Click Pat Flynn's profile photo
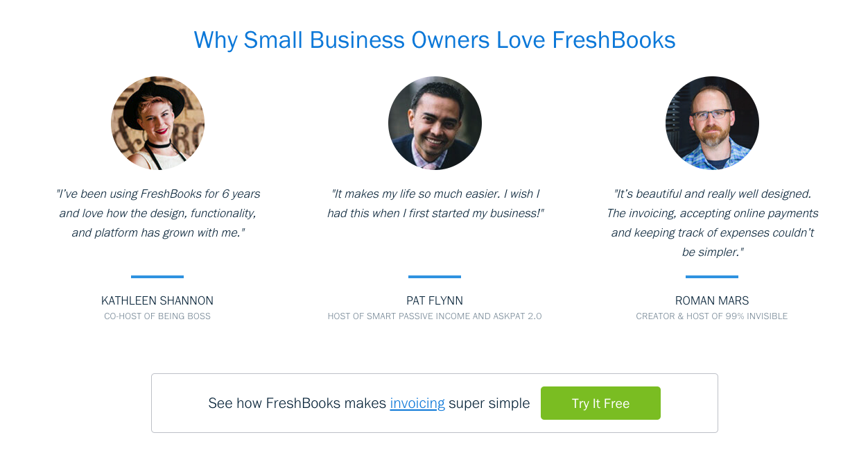The image size is (868, 460). click(x=435, y=123)
